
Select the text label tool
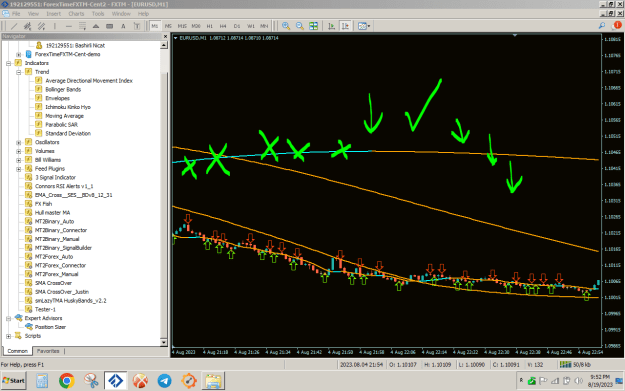136,26
